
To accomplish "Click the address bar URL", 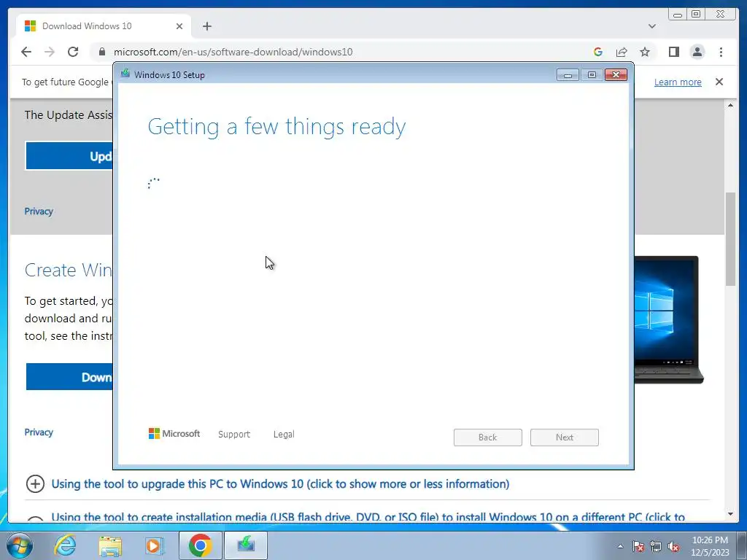I will point(233,52).
